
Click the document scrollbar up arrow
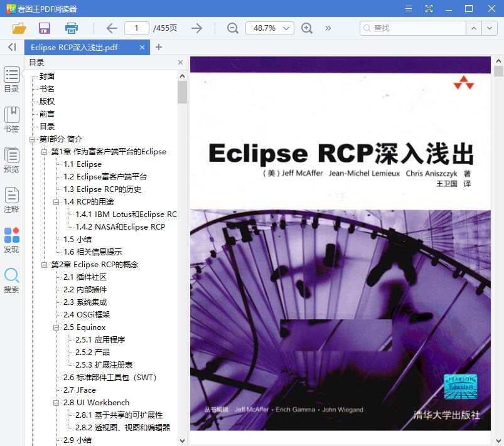498,61
